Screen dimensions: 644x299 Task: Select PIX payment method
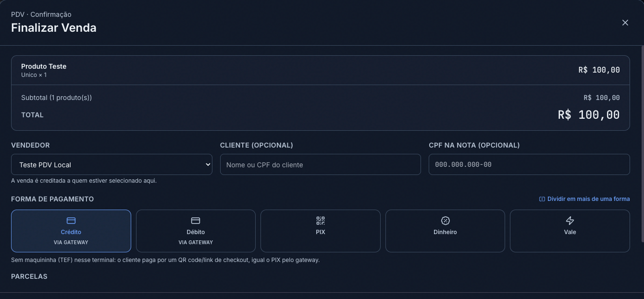pos(321,231)
